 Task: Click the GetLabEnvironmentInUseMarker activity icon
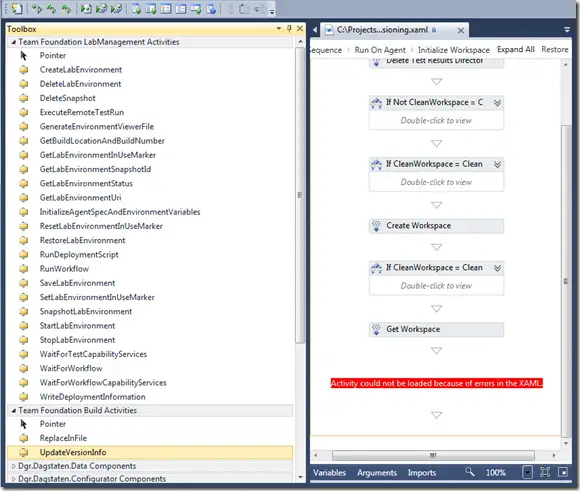[x=24, y=155]
